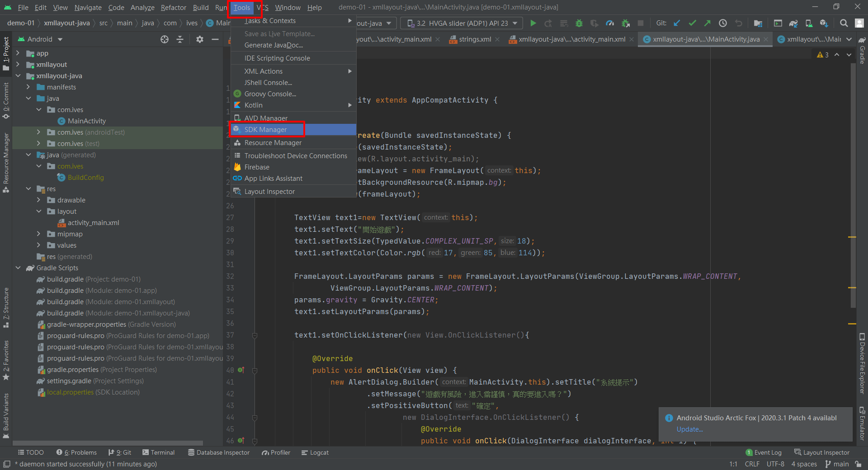Close the strings.xml tab

click(x=497, y=40)
